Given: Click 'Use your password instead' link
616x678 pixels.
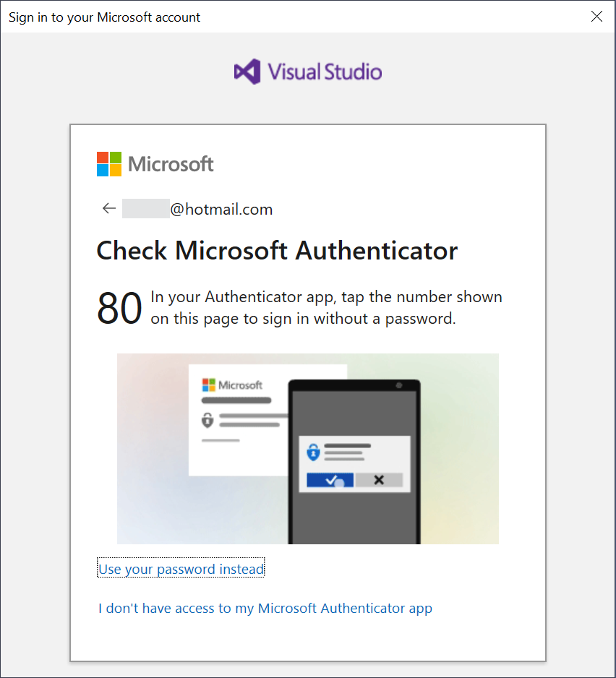Looking at the screenshot, I should (x=181, y=569).
